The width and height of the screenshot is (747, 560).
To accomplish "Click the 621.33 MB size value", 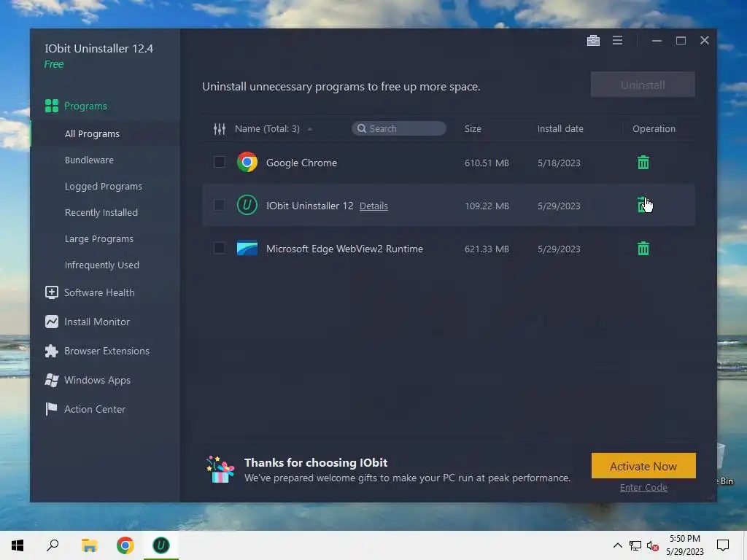I will pos(487,249).
